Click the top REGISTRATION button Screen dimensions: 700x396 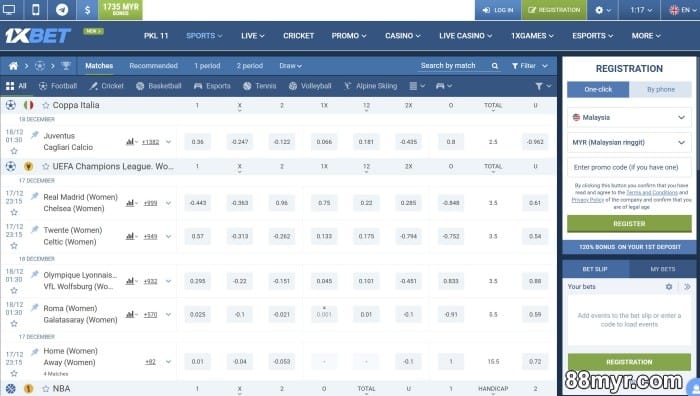554,10
